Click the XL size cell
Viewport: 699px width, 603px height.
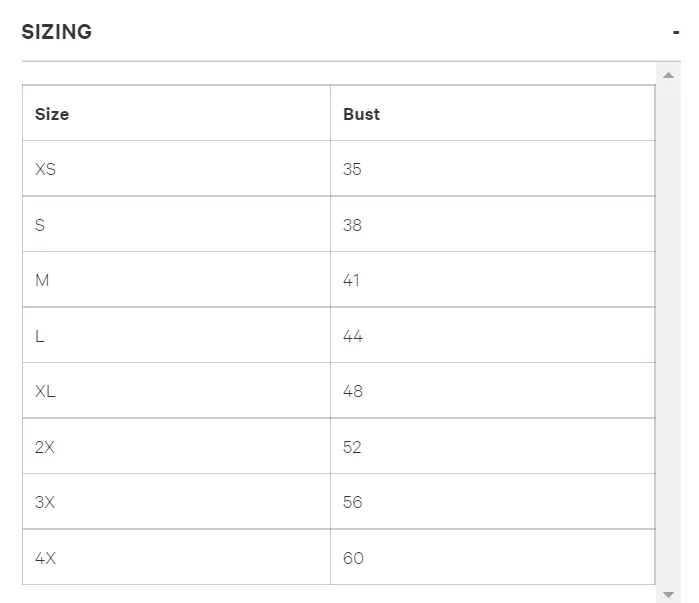click(x=177, y=390)
